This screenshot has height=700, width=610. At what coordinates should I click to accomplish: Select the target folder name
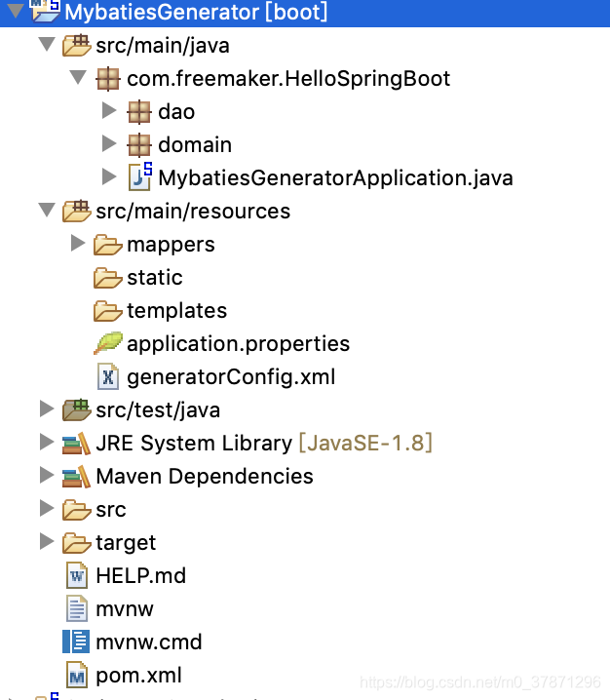(126, 543)
